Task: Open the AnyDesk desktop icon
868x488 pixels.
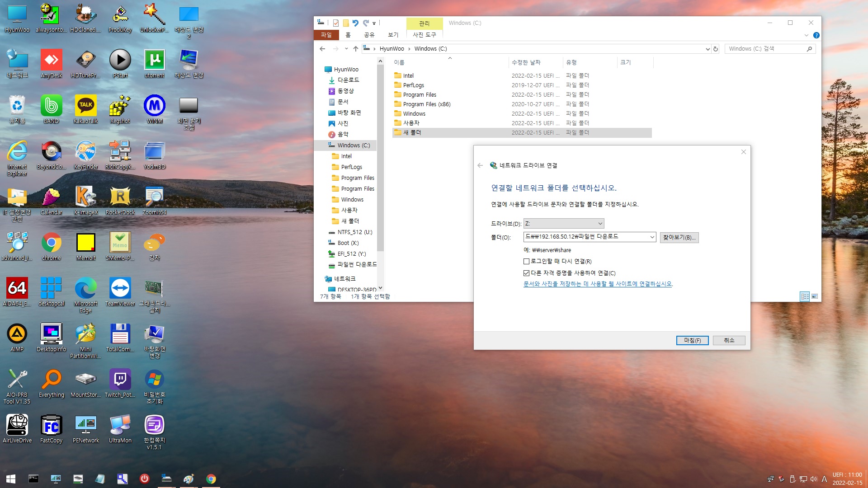Action: coord(51,64)
